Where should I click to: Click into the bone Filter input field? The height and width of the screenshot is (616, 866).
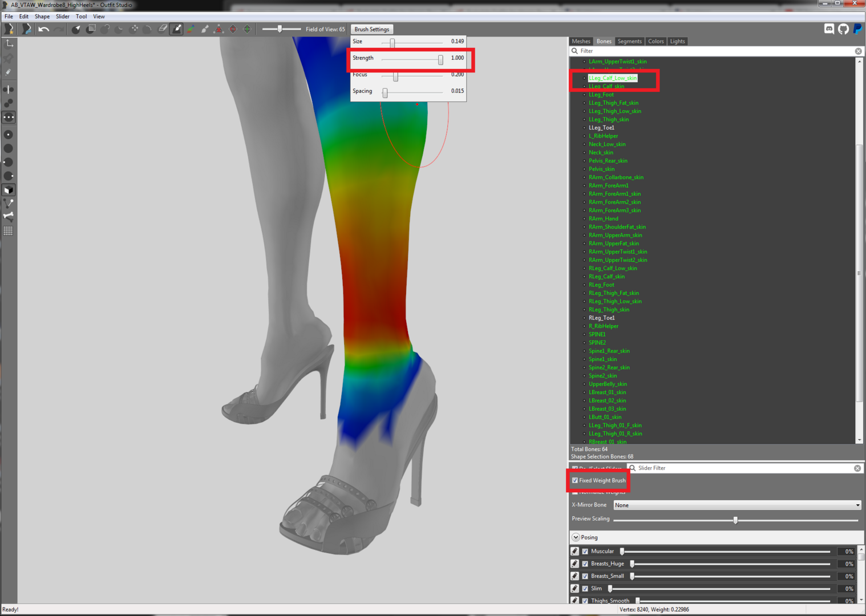[x=716, y=51]
